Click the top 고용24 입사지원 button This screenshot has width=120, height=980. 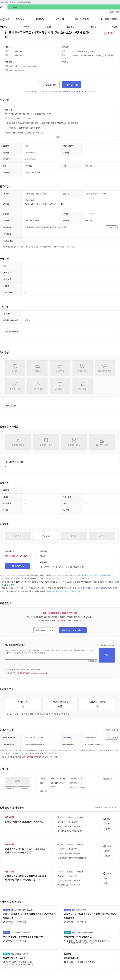(71, 85)
